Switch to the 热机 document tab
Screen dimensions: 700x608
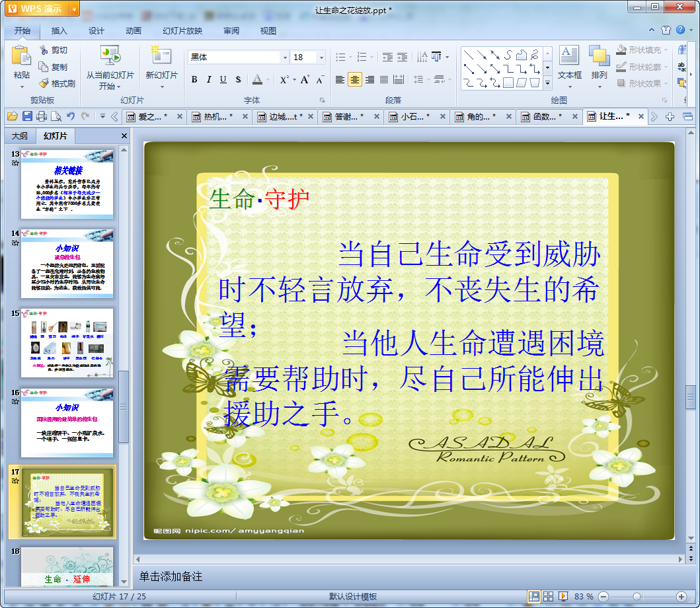219,116
